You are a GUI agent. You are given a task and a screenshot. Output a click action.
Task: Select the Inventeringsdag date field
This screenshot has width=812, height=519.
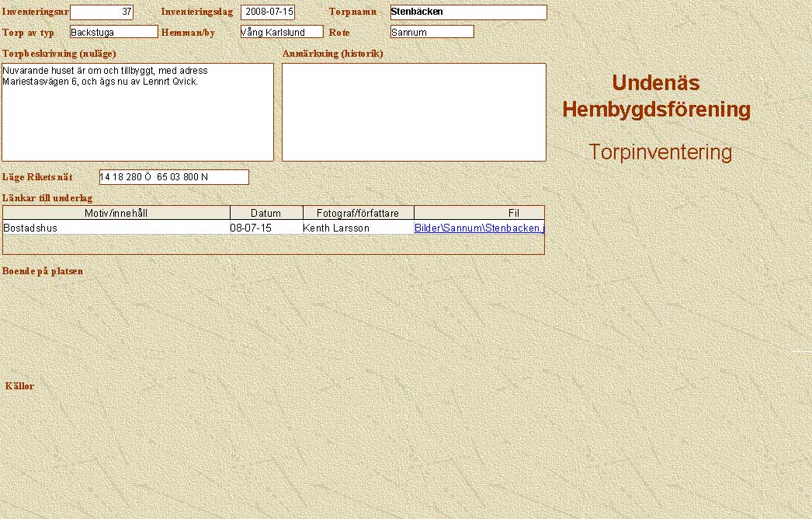[268, 12]
